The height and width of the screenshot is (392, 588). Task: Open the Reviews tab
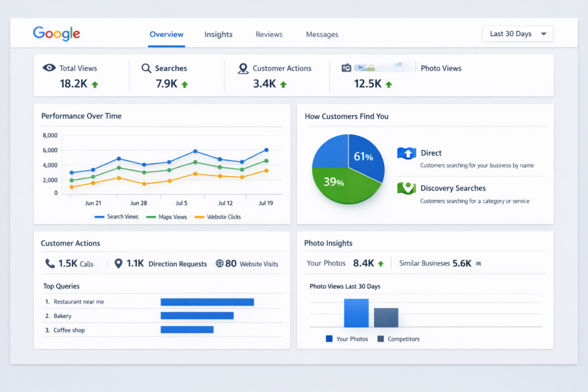269,34
